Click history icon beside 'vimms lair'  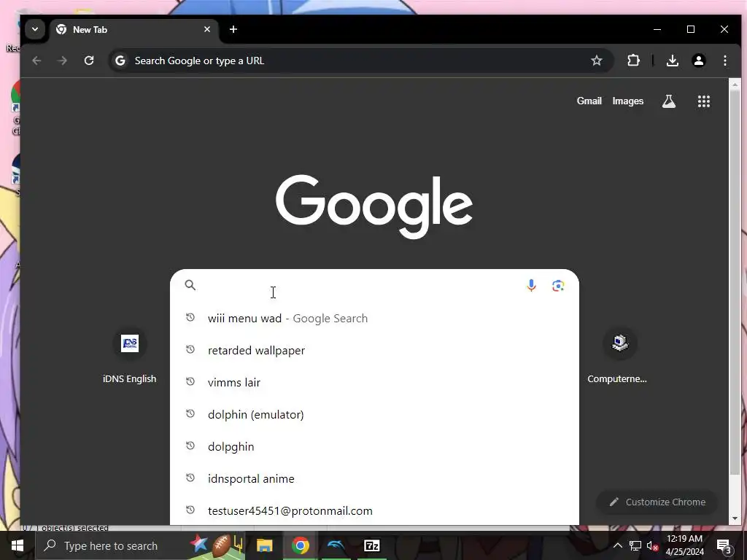point(190,381)
